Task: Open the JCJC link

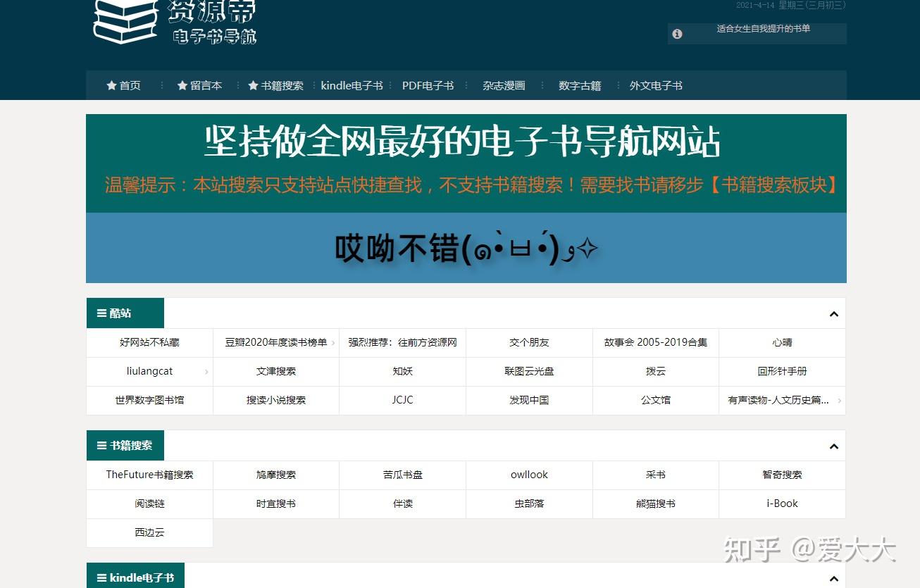Action: pyautogui.click(x=402, y=400)
